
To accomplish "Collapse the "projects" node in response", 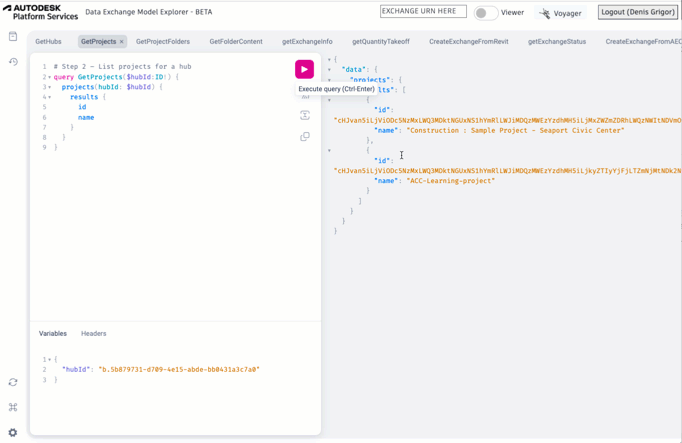I will 329,80.
